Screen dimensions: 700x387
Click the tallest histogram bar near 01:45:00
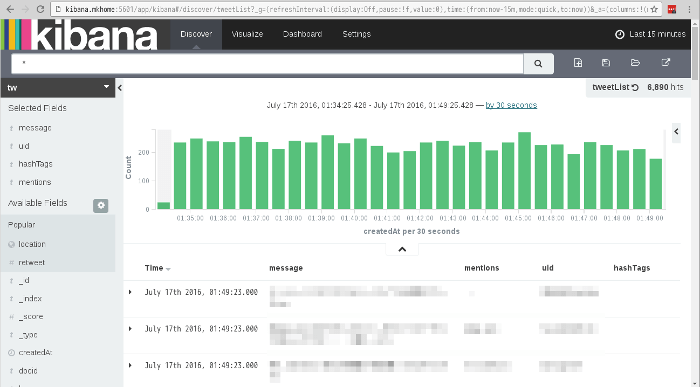coord(525,171)
